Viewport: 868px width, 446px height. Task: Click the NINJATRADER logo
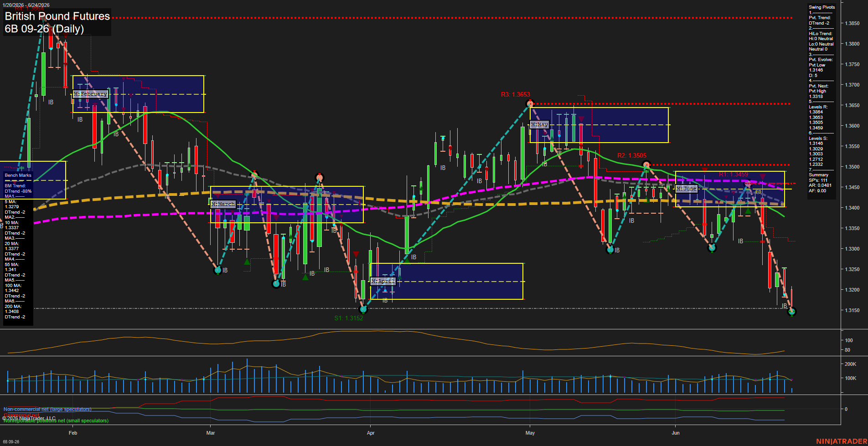842,441
